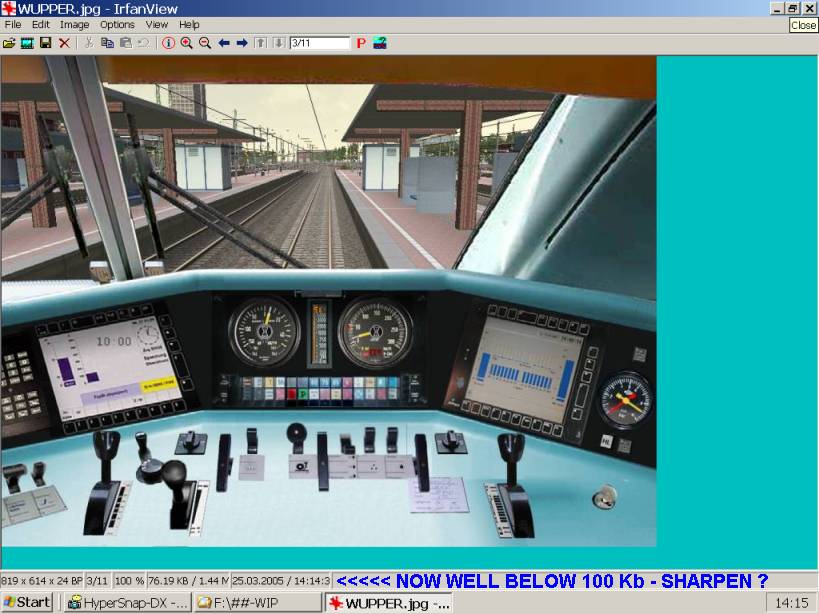Minimize the IrfanView window

coord(778,8)
